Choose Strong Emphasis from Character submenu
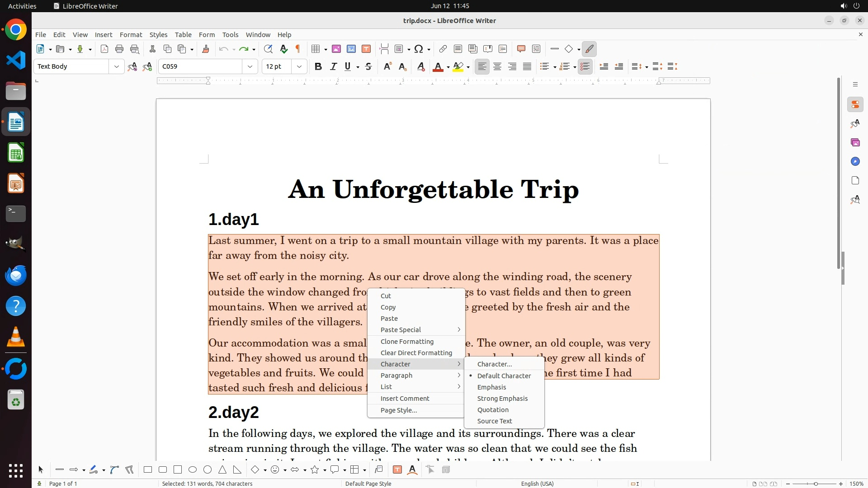Viewport: 868px width, 488px height. [502, 399]
